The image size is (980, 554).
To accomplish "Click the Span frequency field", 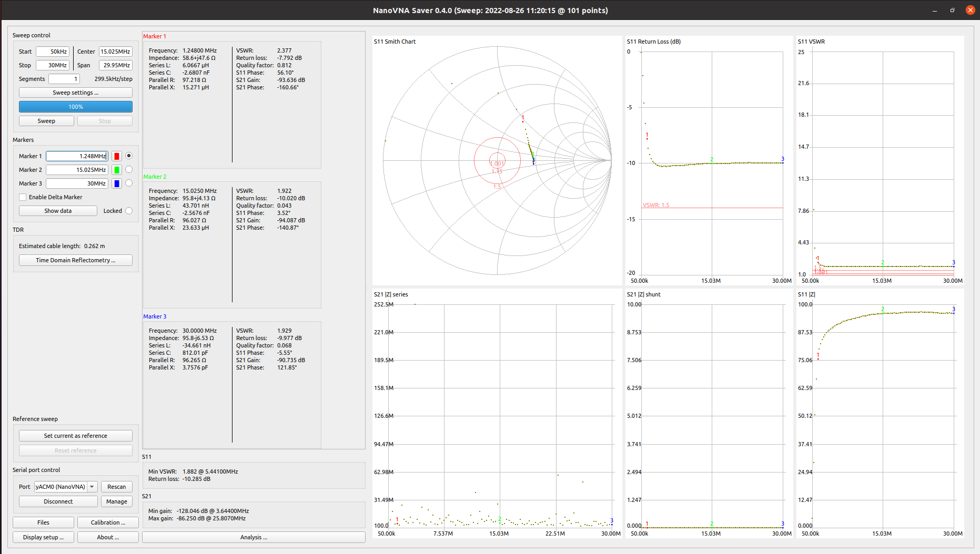I will click(116, 65).
